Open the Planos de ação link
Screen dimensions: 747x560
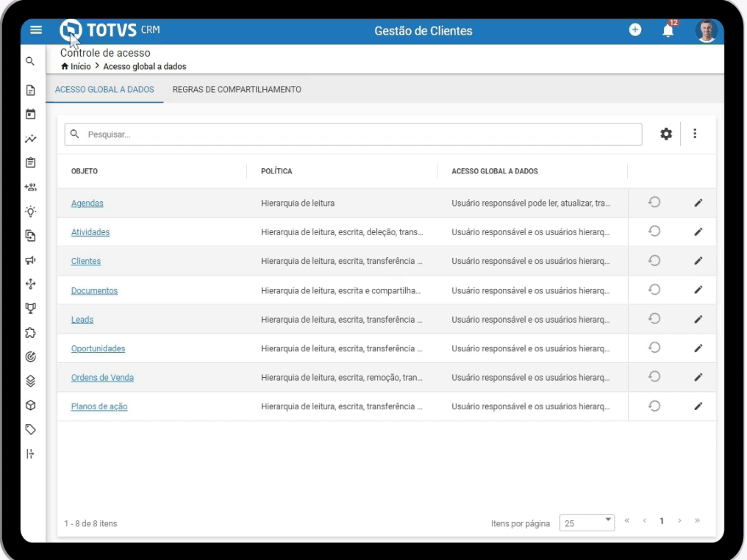pyautogui.click(x=99, y=406)
